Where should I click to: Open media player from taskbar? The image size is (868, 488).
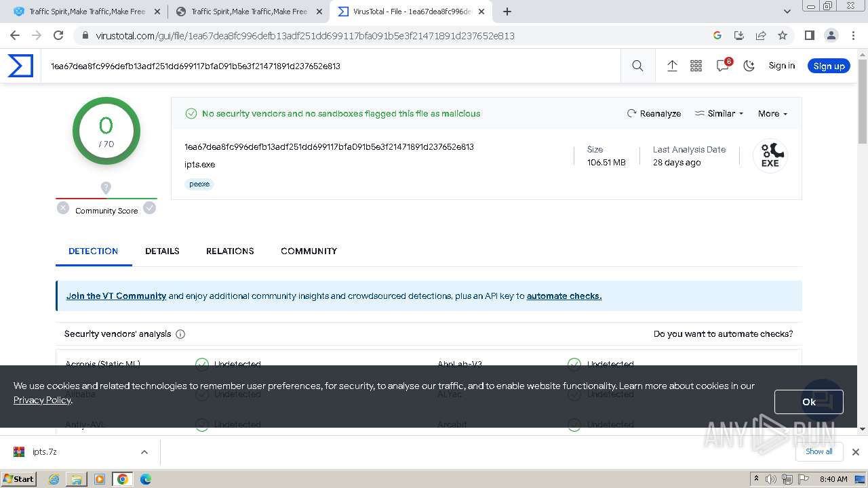[x=100, y=479]
